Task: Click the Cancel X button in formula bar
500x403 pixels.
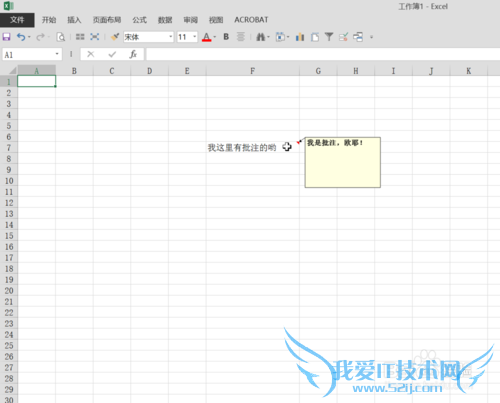Action: pos(91,54)
